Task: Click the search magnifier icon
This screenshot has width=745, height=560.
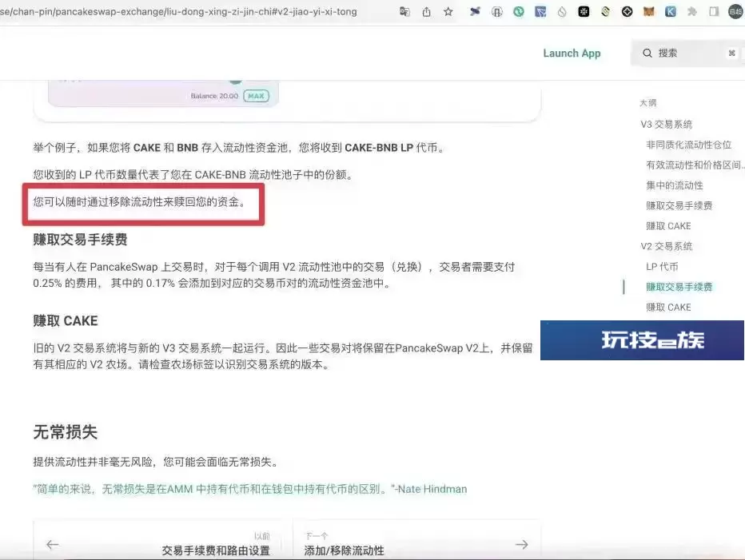Action: tap(647, 54)
